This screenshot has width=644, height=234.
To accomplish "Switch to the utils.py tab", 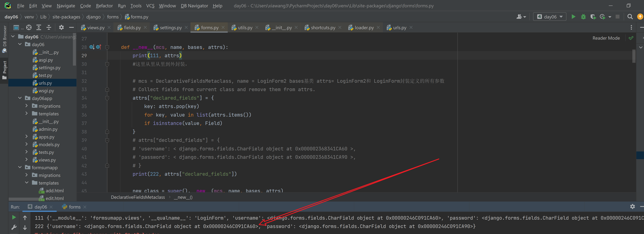I will [x=245, y=28].
